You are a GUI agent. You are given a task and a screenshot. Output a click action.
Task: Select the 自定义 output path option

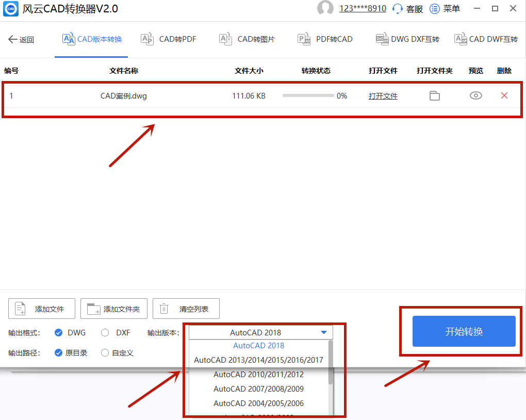(105, 352)
